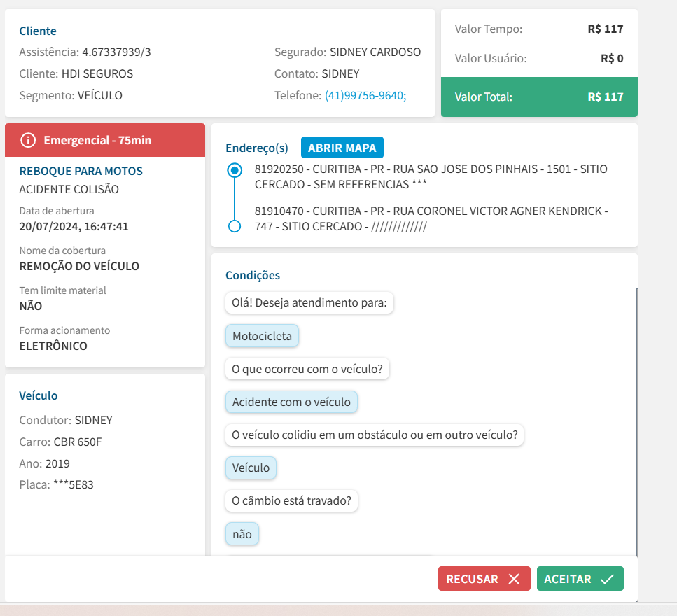The width and height of the screenshot is (677, 616).
Task: Select the filled origin address marker
Action: [x=235, y=170]
